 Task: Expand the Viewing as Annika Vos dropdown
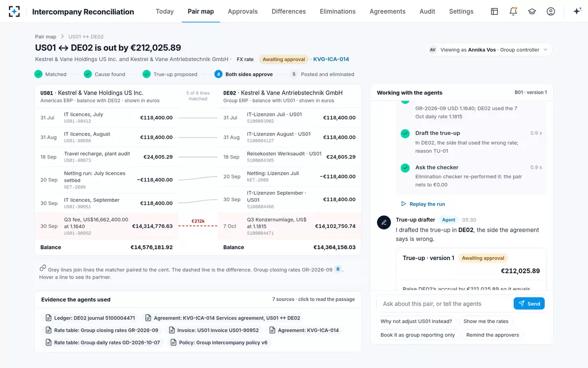(x=489, y=50)
